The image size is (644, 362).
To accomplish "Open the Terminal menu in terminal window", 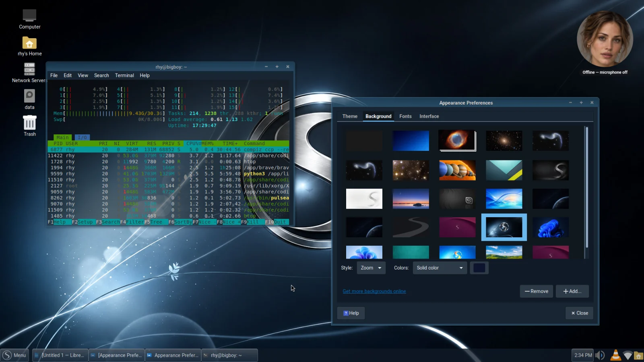I will (x=124, y=75).
